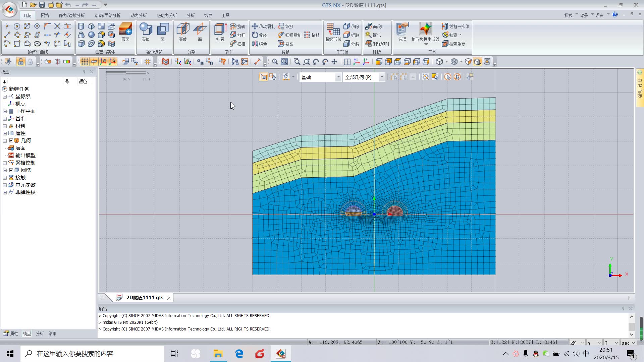Toggle the 网格 mesh visibility checkbox
Viewport: 644px width, 362px height.
(11, 170)
